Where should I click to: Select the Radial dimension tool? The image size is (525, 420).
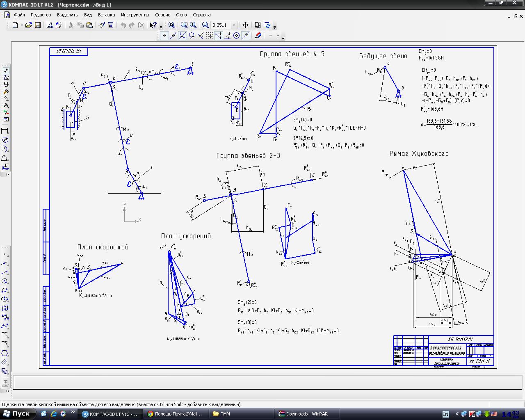coord(5,149)
